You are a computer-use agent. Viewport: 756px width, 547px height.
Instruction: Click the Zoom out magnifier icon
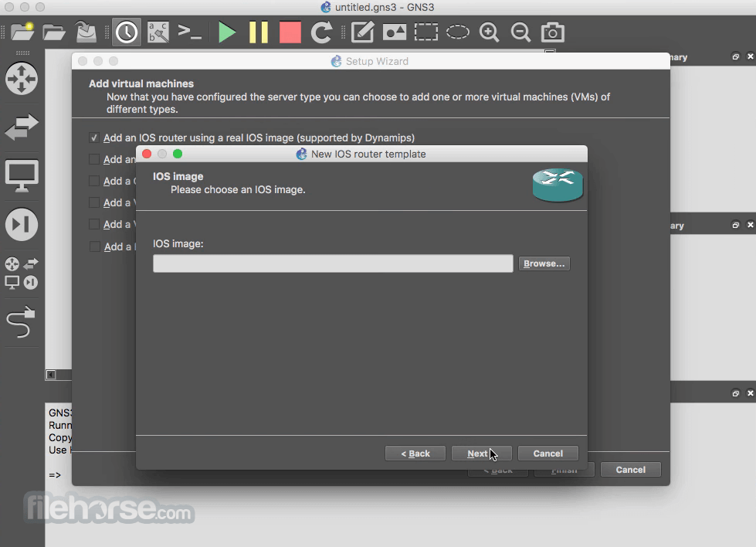[520, 32]
